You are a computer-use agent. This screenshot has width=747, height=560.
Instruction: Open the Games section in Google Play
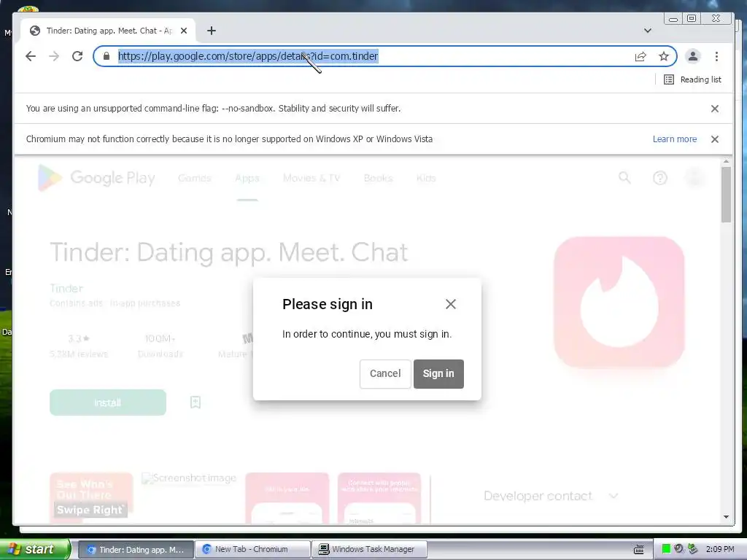(194, 178)
